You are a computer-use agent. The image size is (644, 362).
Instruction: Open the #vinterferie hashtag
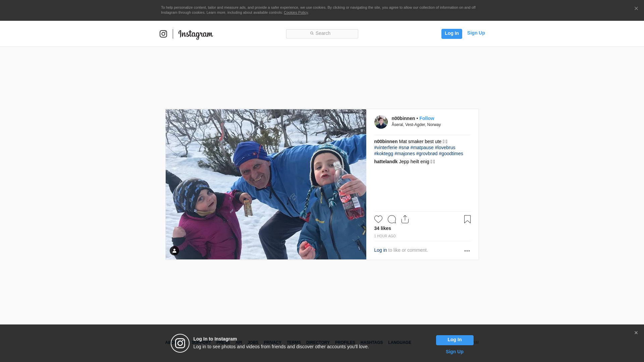[x=385, y=147]
